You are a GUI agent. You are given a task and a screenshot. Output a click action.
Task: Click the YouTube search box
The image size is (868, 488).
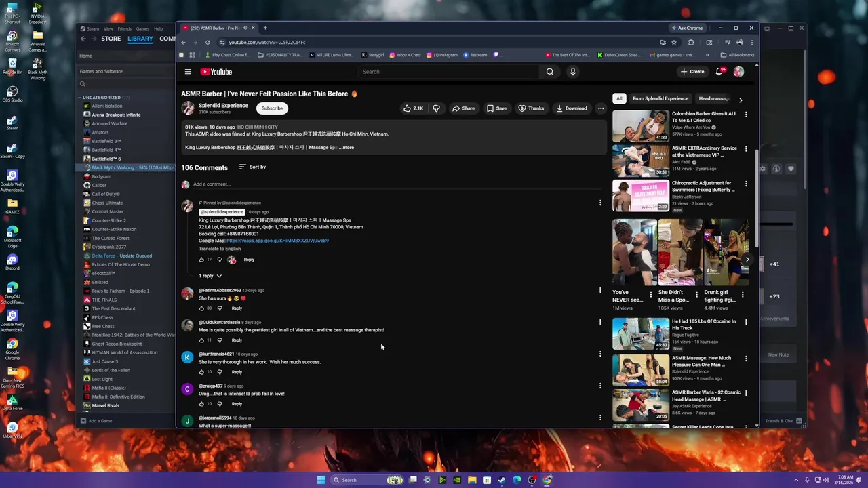(448, 72)
